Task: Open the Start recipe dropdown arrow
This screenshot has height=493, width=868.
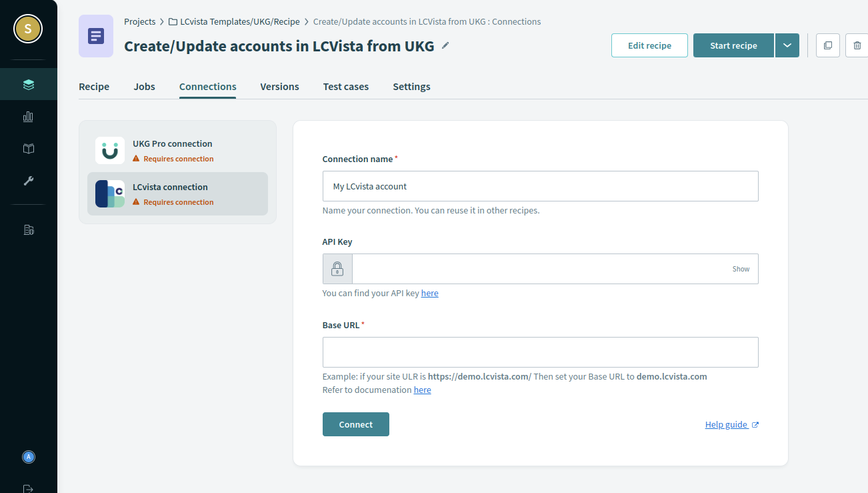Action: pyautogui.click(x=787, y=45)
